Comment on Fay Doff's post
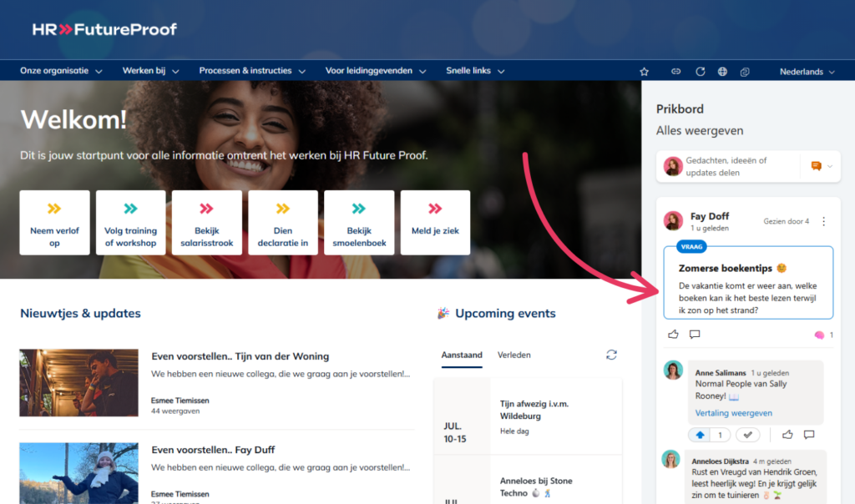The image size is (855, 504). (x=694, y=334)
